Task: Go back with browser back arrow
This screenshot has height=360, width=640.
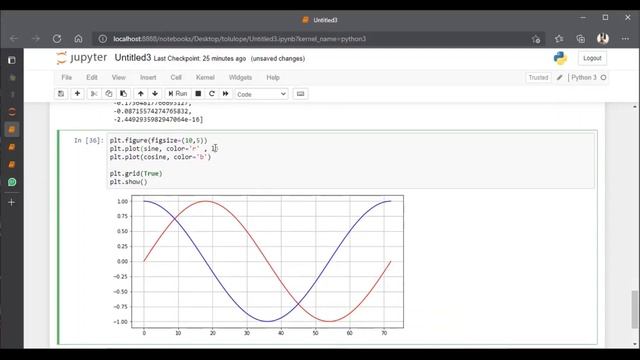Action: (x=14, y=39)
